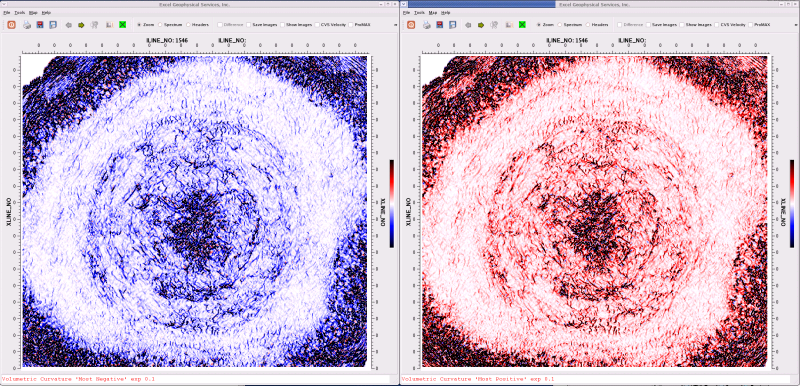Open the Help menu in left window
This screenshot has width=800, height=386.
click(46, 12)
